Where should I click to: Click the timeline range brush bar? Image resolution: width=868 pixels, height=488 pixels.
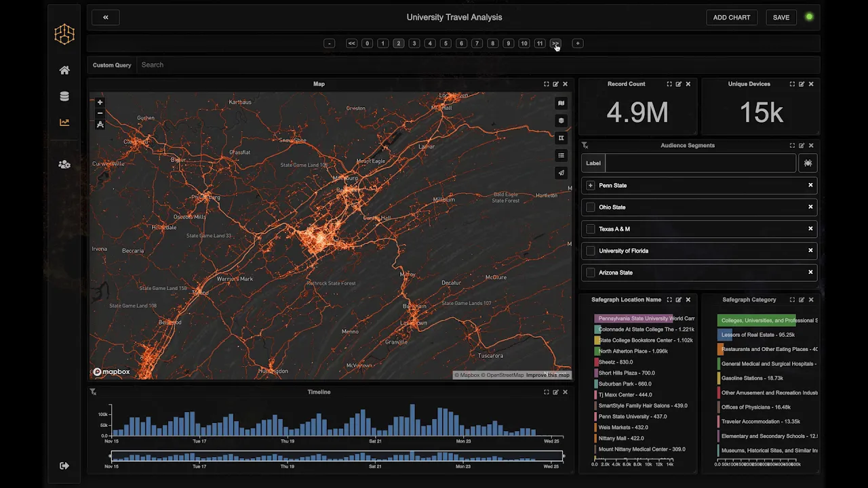(x=337, y=456)
